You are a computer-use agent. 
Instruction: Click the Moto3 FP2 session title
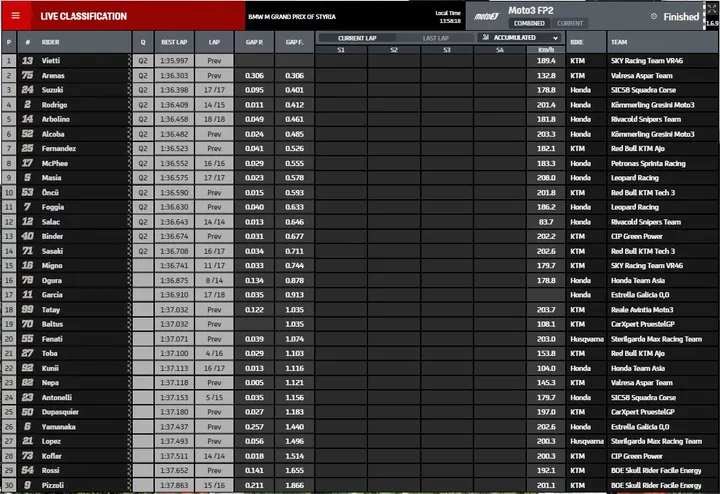[530, 10]
